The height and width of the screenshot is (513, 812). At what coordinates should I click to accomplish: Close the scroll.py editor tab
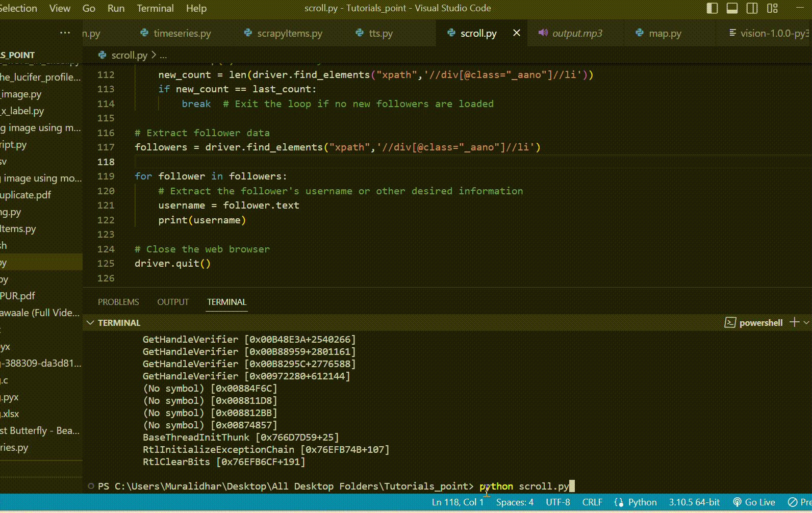point(517,33)
